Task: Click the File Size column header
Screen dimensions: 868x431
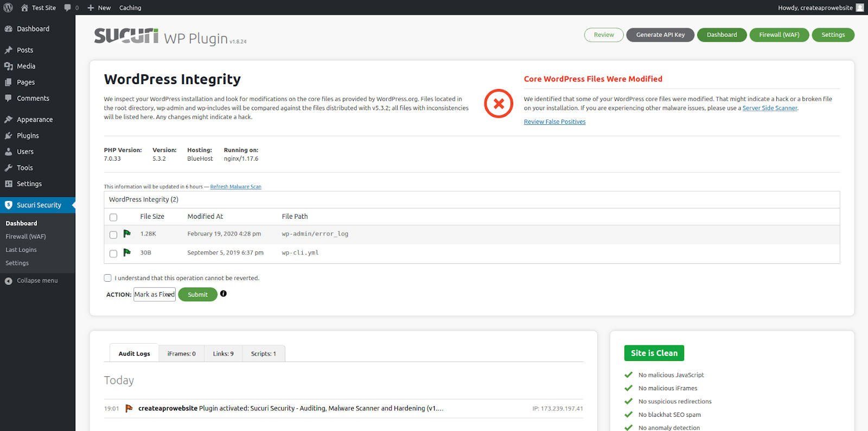Action: tap(152, 216)
